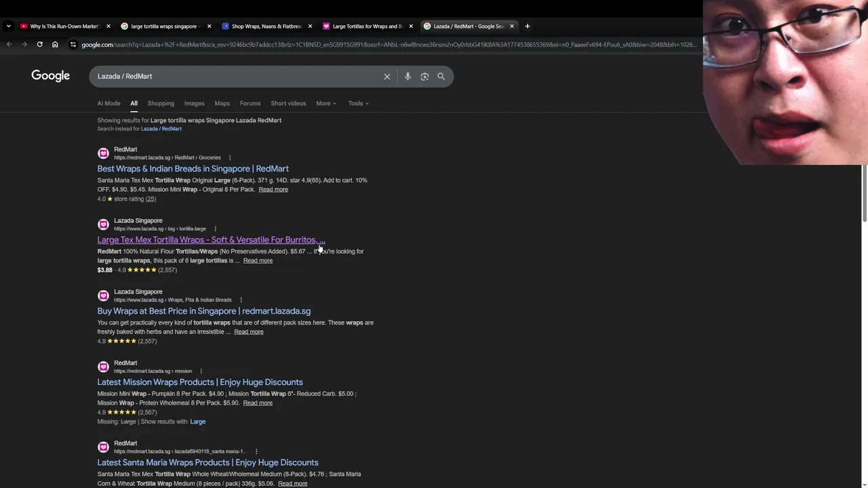The width and height of the screenshot is (868, 488).
Task: Go back with browser back arrow
Action: tap(9, 45)
